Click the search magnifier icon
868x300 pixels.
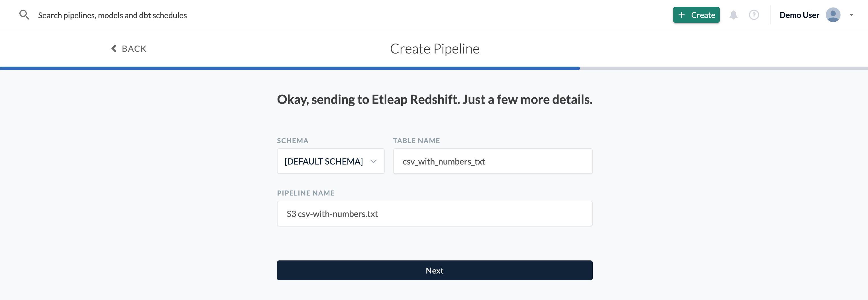[24, 15]
